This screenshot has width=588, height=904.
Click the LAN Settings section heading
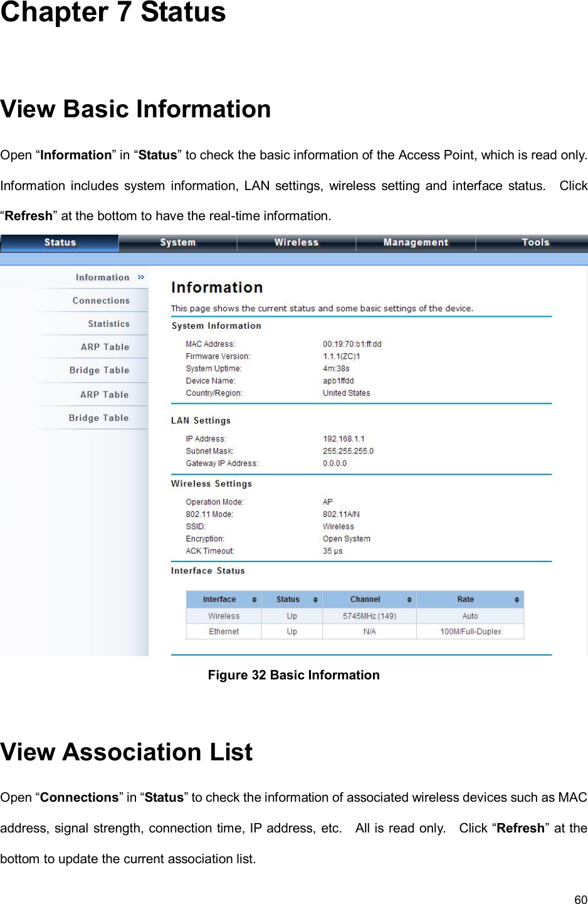tap(201, 421)
